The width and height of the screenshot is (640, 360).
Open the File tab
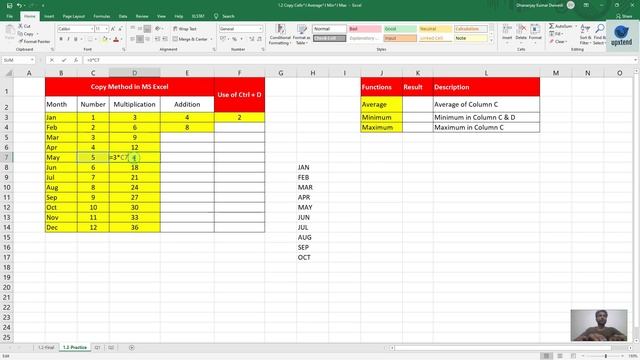(9, 16)
